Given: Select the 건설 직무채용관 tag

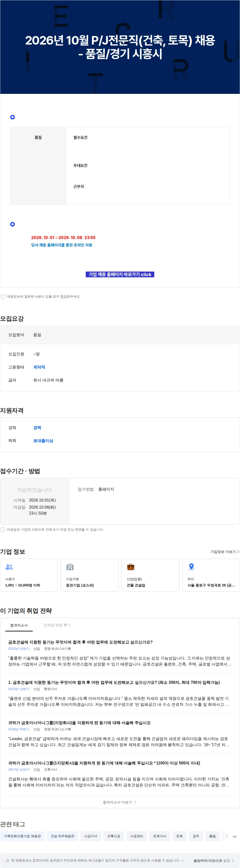Looking at the screenshot, I should click(62, 836).
